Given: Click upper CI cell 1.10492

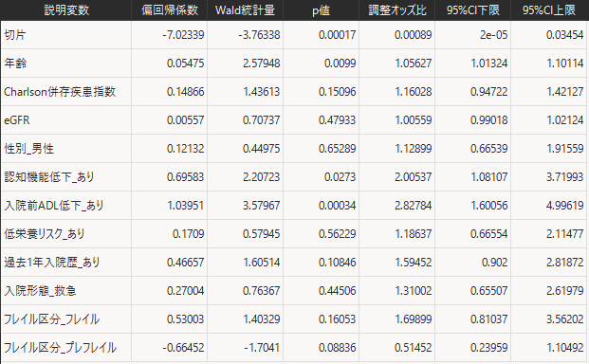Looking at the screenshot, I should (x=549, y=348).
